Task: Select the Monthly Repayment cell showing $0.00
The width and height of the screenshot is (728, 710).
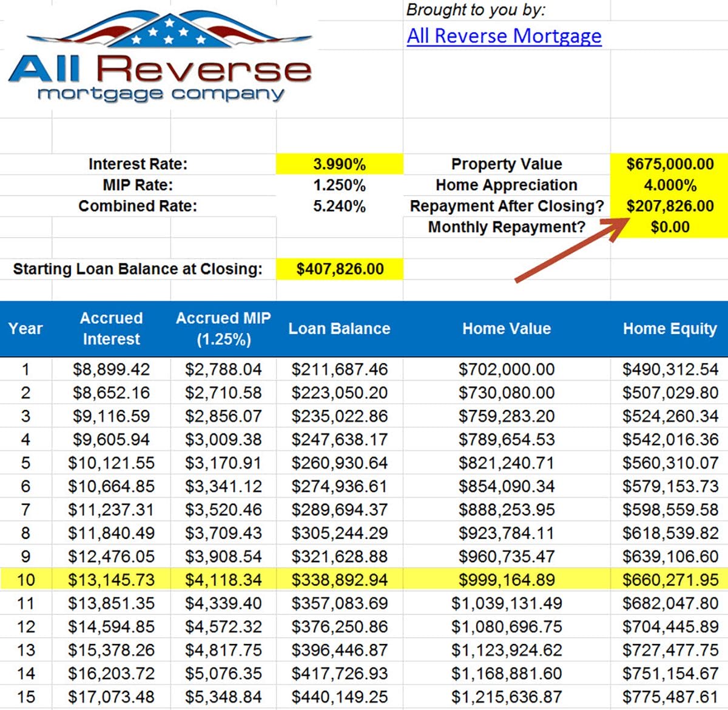Action: point(670,227)
